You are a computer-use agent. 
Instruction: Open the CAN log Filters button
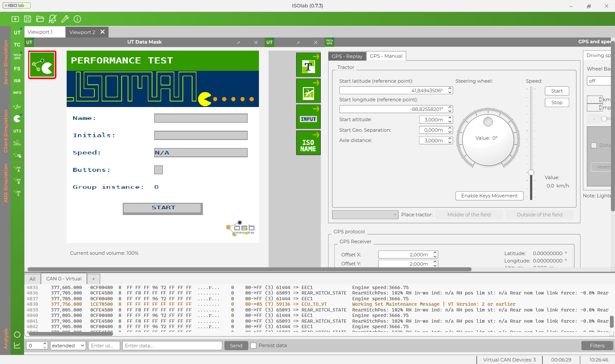tap(597, 345)
